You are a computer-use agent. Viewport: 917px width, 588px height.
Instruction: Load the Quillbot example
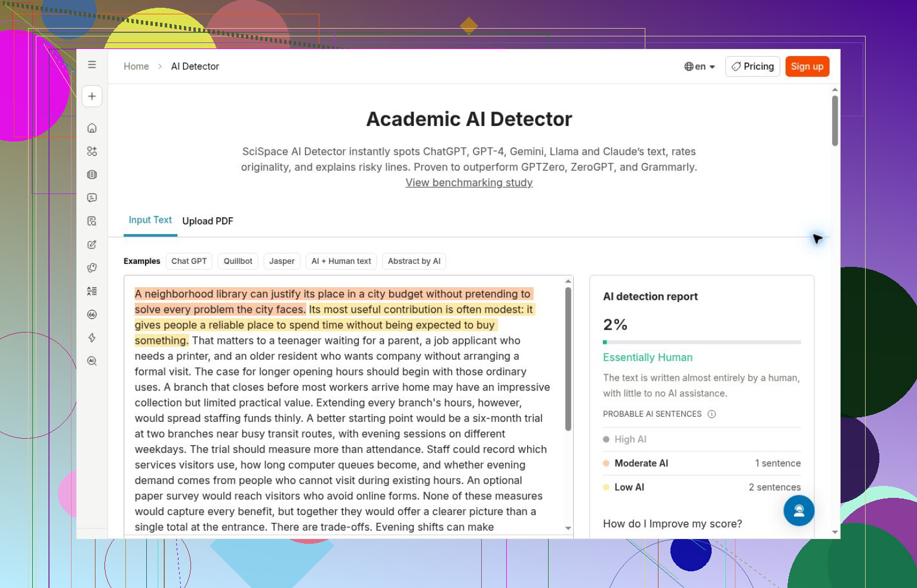click(x=238, y=261)
